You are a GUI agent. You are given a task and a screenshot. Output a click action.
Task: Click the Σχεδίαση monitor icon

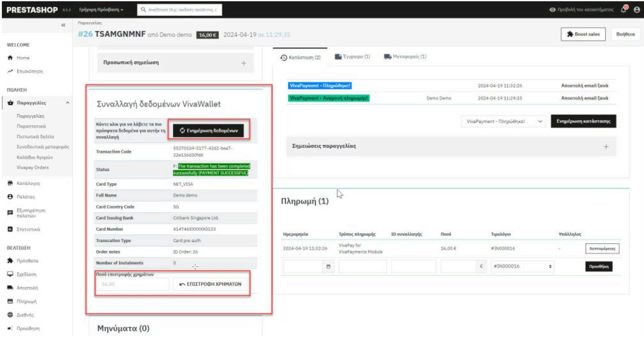10,274
